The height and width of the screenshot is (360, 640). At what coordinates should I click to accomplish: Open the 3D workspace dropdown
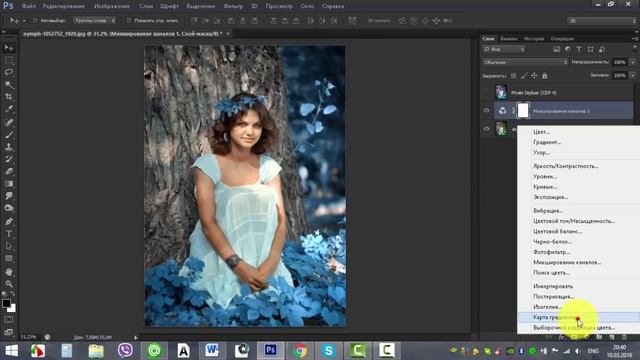pos(602,20)
